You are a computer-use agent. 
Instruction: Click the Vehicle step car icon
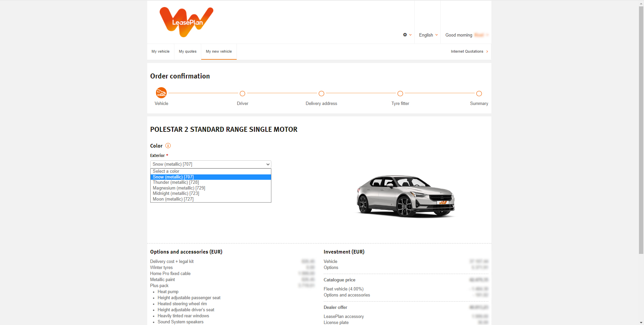tap(161, 93)
